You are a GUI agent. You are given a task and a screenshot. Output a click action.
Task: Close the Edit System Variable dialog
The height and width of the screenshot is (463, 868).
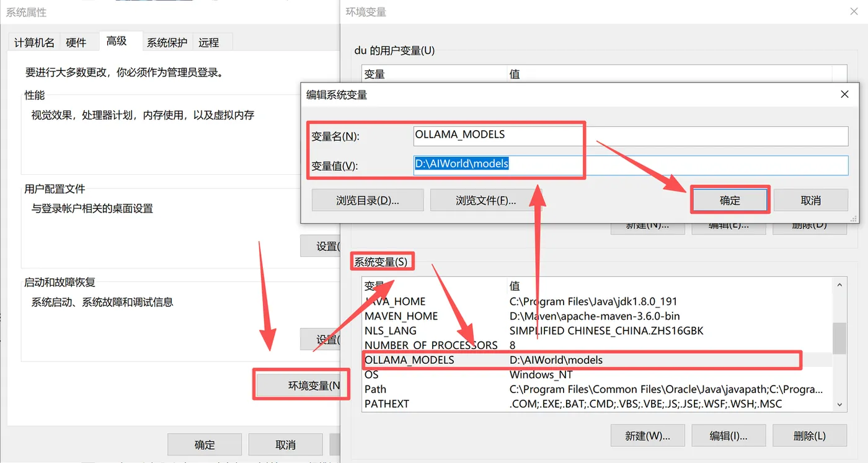pos(844,94)
